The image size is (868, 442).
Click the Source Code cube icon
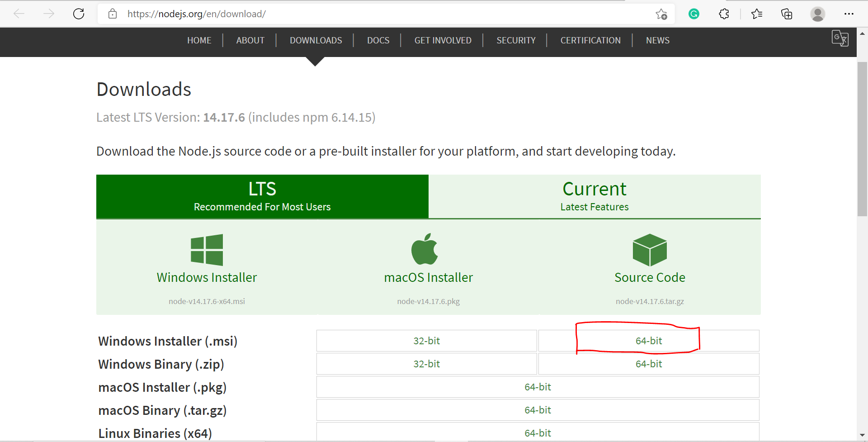[x=650, y=250]
